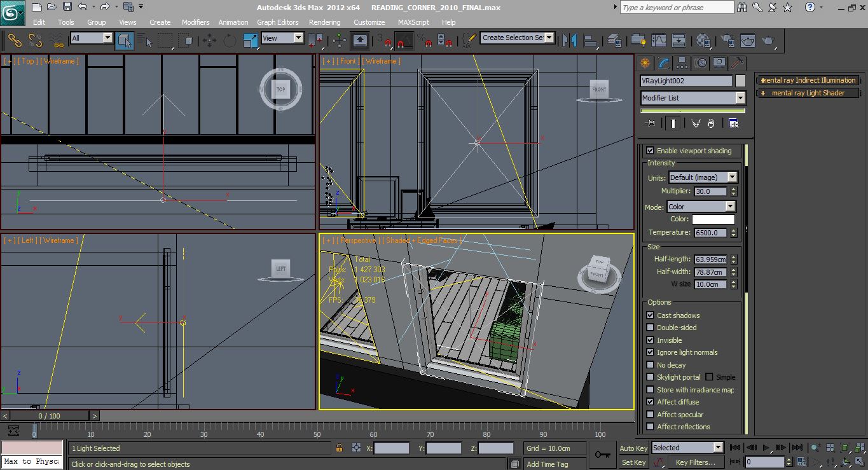Click the Mirror tool icon
This screenshot has width=868, height=470.
point(570,41)
